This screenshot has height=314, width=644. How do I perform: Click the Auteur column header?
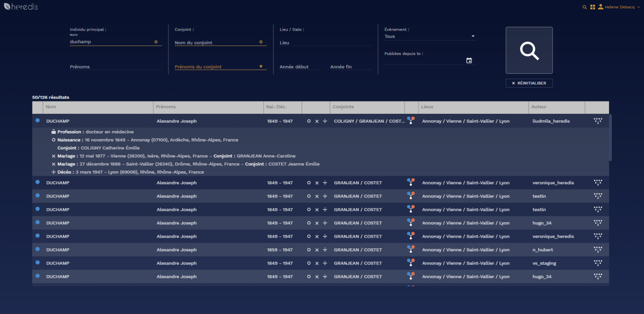coord(539,107)
